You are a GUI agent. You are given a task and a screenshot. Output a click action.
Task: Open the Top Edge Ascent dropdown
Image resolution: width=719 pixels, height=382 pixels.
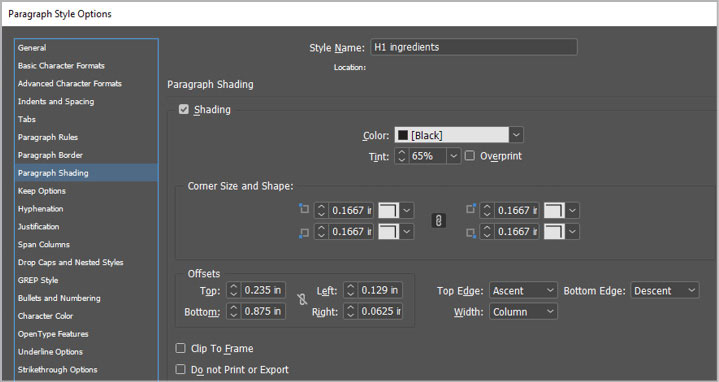(523, 291)
